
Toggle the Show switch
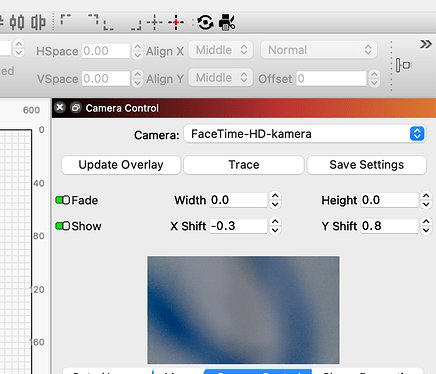(63, 226)
